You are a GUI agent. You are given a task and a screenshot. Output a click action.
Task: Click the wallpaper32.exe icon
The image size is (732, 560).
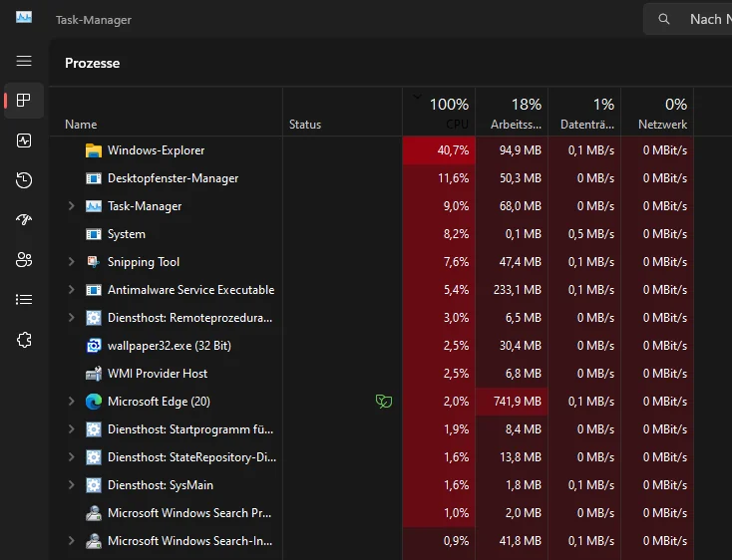[94, 346]
